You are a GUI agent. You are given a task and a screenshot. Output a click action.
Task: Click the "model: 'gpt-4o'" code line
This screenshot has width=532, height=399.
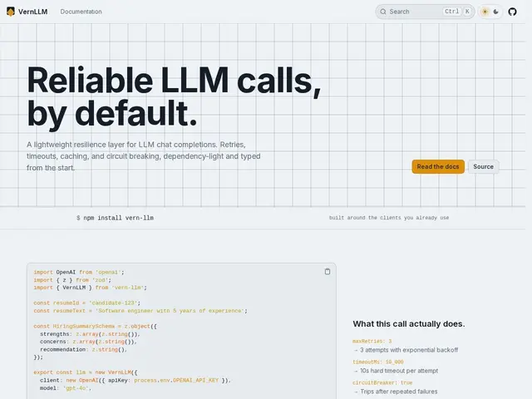coord(66,388)
